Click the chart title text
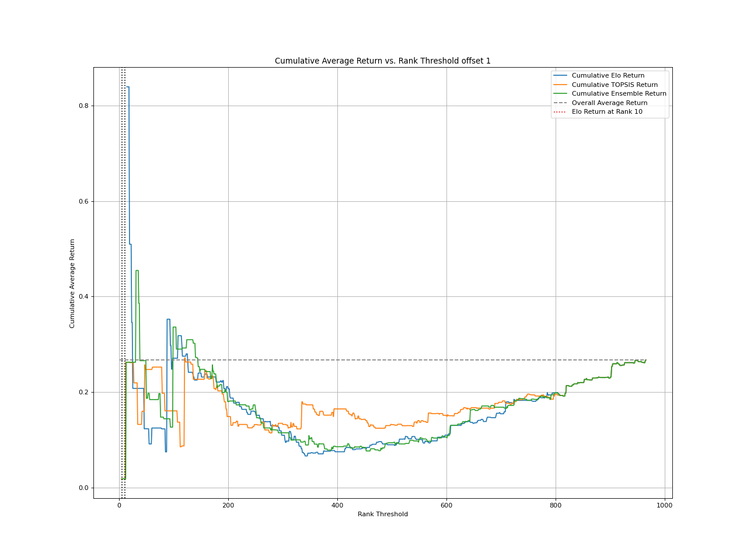This screenshot has height=560, width=747. [x=382, y=60]
